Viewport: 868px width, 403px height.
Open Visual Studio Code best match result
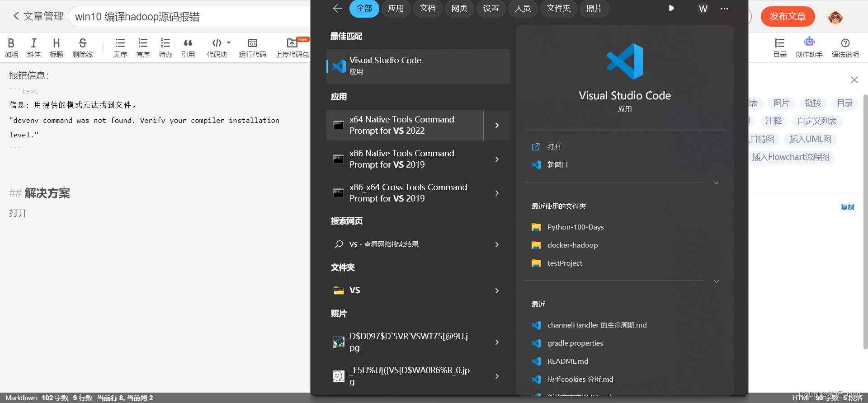418,66
